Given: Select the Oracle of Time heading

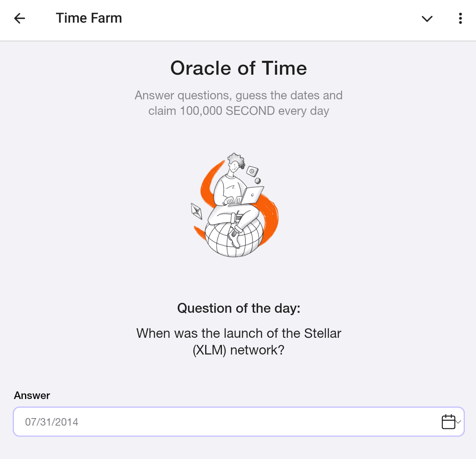Looking at the screenshot, I should pyautogui.click(x=238, y=68).
